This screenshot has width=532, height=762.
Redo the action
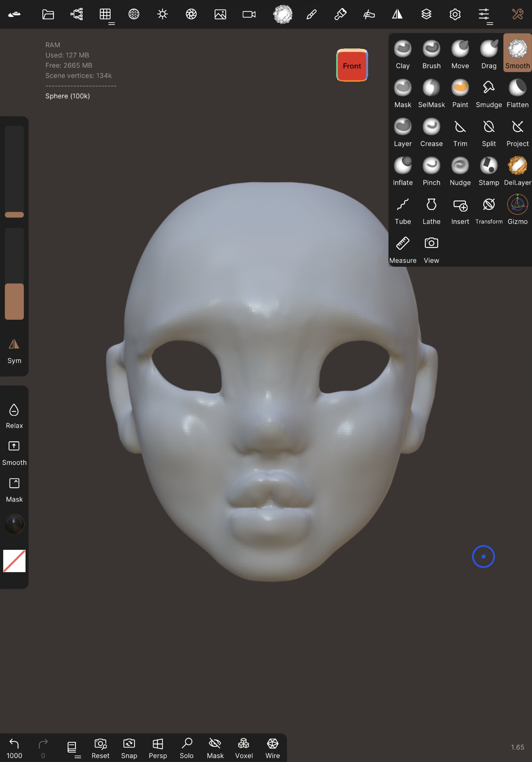(43, 748)
